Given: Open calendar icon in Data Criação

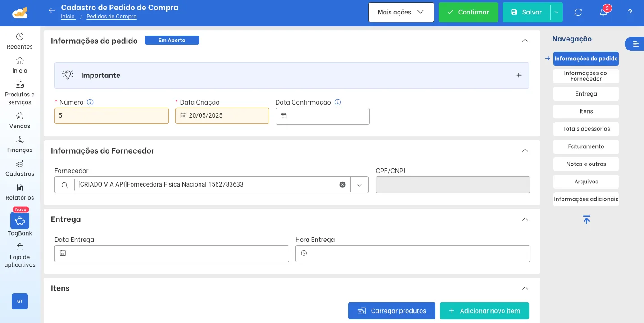Looking at the screenshot, I should 183,115.
